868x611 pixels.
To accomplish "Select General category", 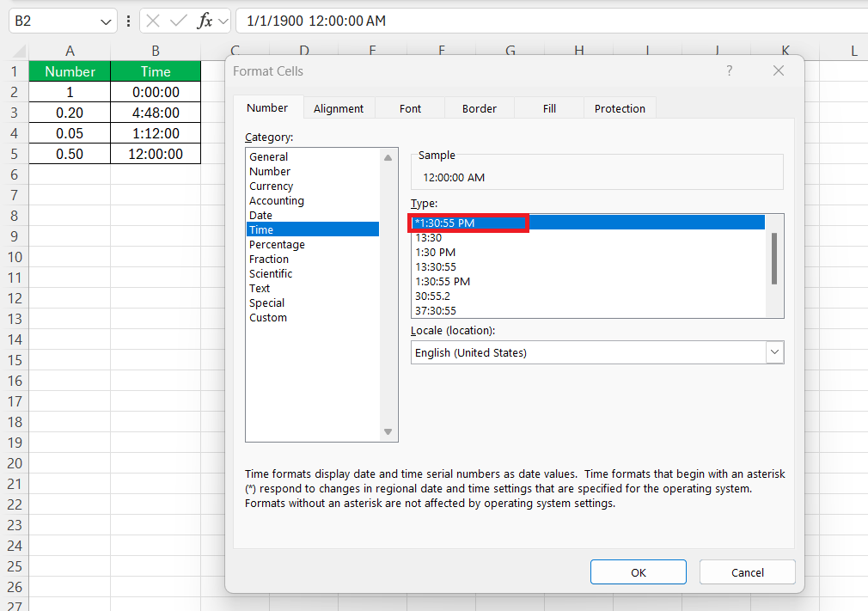I will (313, 156).
